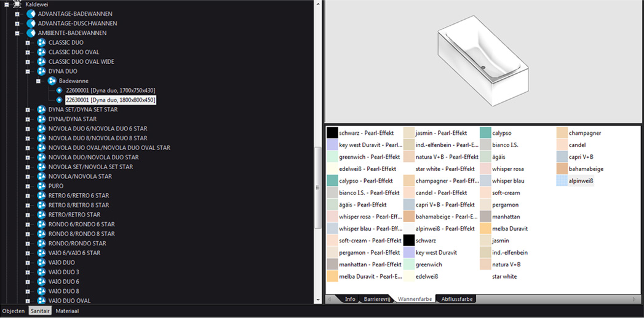The width and height of the screenshot is (644, 318).
Task: Click the AMBIENTE-BADEWANNEN category icon
Action: (x=31, y=33)
